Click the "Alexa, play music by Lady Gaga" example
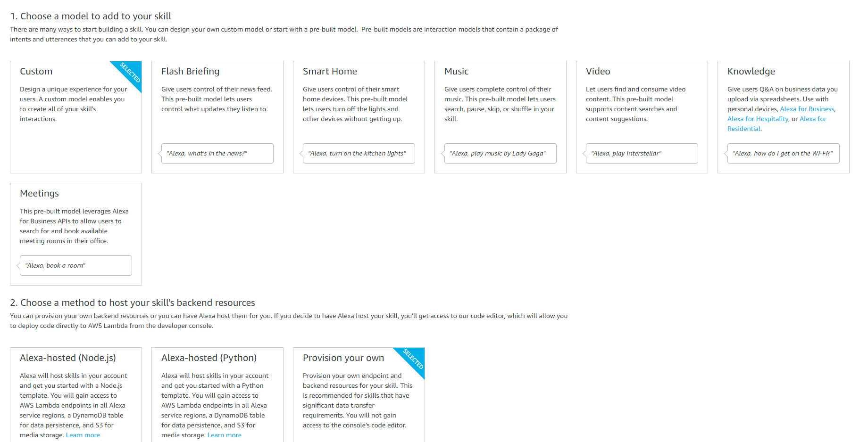 [x=500, y=153]
